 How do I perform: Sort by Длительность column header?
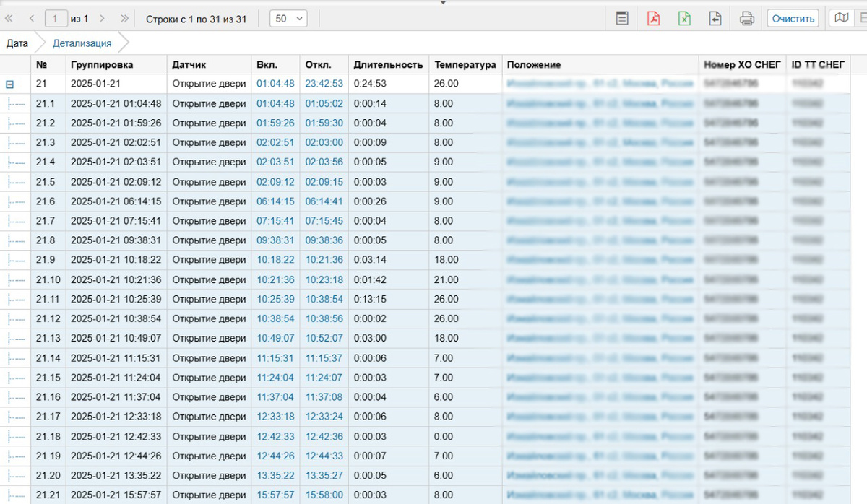click(x=389, y=64)
